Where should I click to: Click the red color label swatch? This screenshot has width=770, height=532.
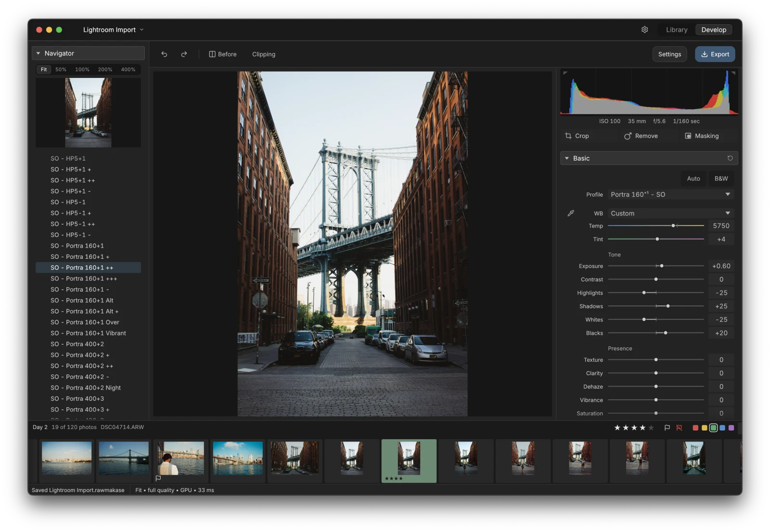coord(695,428)
